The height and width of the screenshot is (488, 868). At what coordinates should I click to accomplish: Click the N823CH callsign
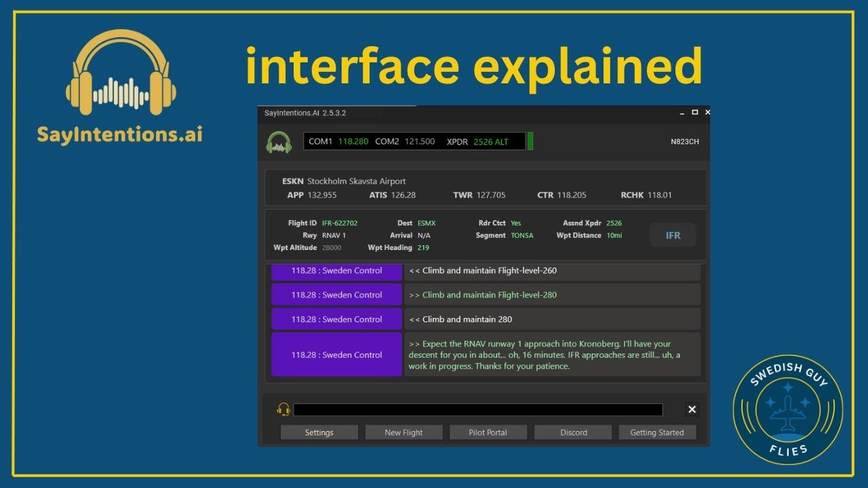point(685,142)
